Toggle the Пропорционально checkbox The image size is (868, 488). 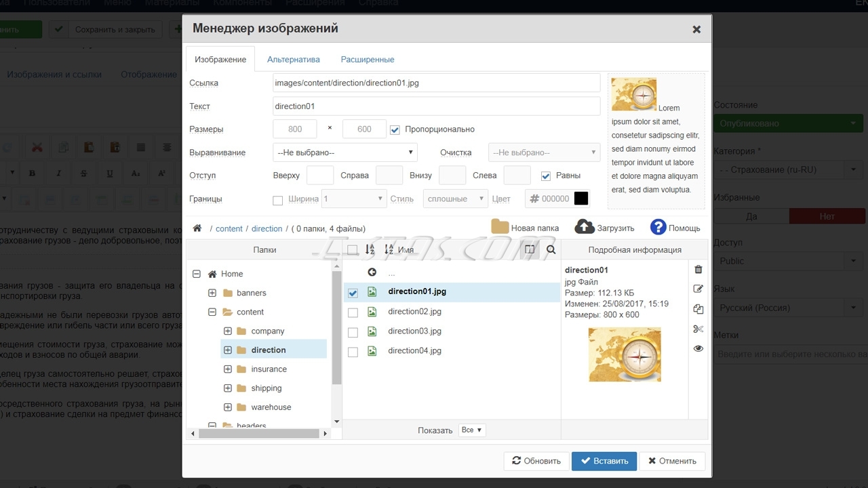point(395,129)
